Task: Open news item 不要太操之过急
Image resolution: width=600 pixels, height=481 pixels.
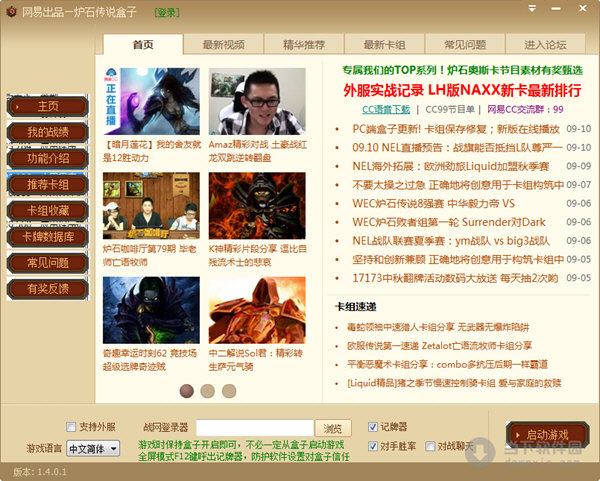Action: tap(458, 185)
